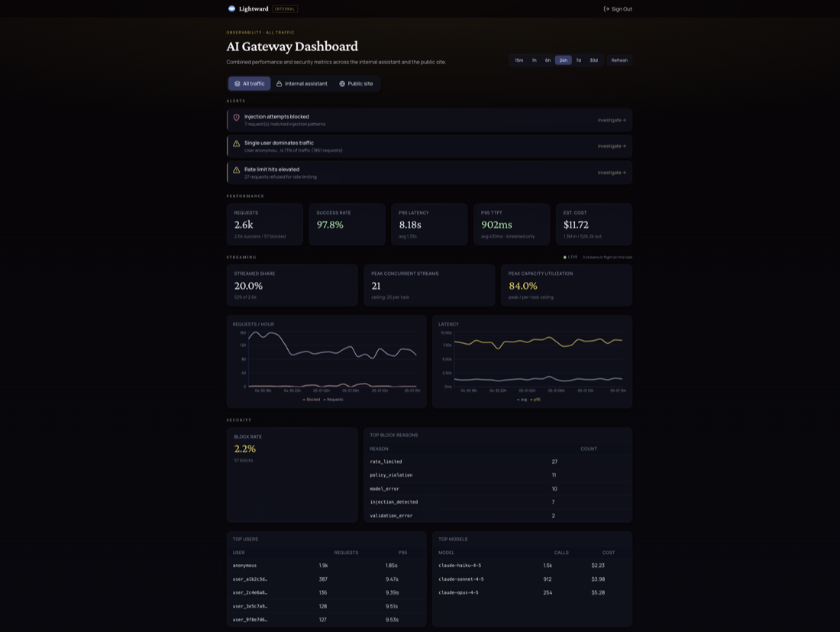Click the P95 Latency 8.18s value
840x632 pixels.
410,225
